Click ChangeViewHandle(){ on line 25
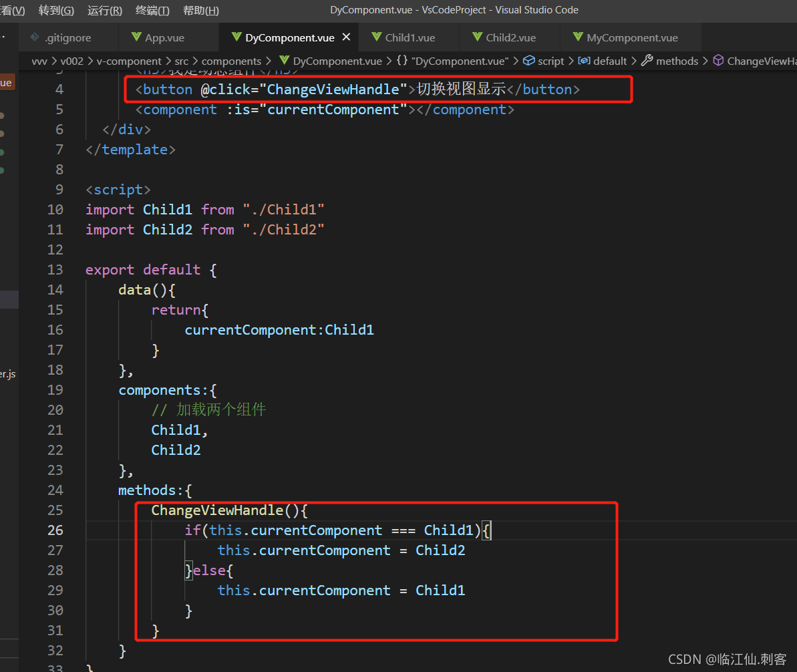This screenshot has height=672, width=797. (229, 510)
